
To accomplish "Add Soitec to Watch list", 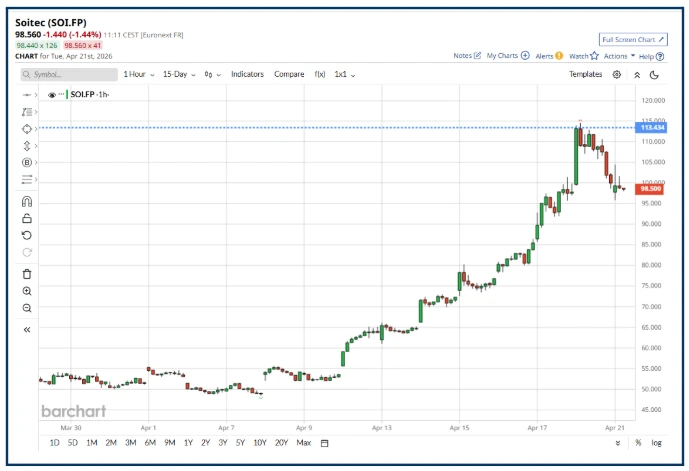I will (584, 56).
